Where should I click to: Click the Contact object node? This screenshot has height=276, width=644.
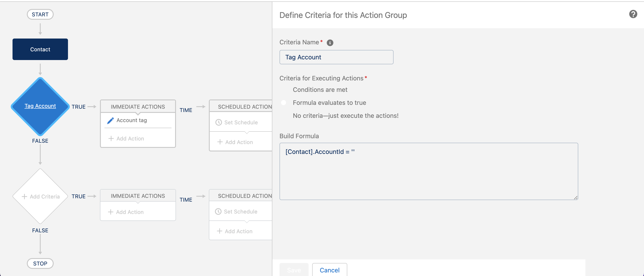coord(40,49)
